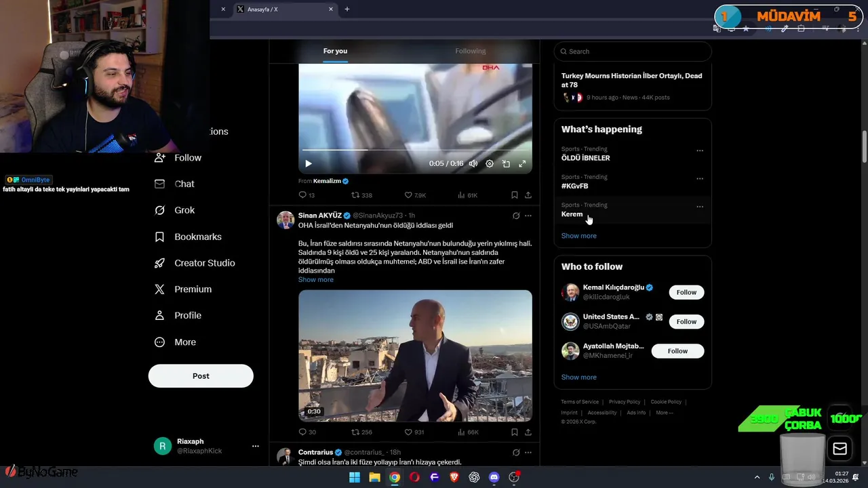868x488 pixels.
Task: Share Sinan AKYÜZ post
Action: 528,432
